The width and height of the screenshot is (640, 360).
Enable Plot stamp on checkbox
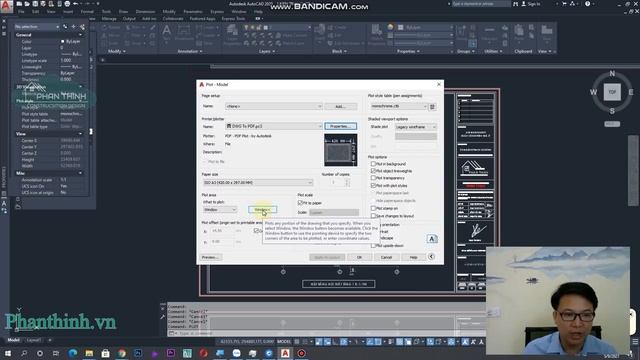click(373, 208)
